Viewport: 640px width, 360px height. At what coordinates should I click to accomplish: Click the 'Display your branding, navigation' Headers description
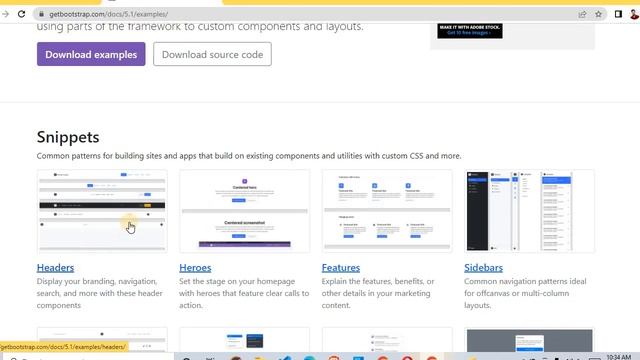[100, 293]
